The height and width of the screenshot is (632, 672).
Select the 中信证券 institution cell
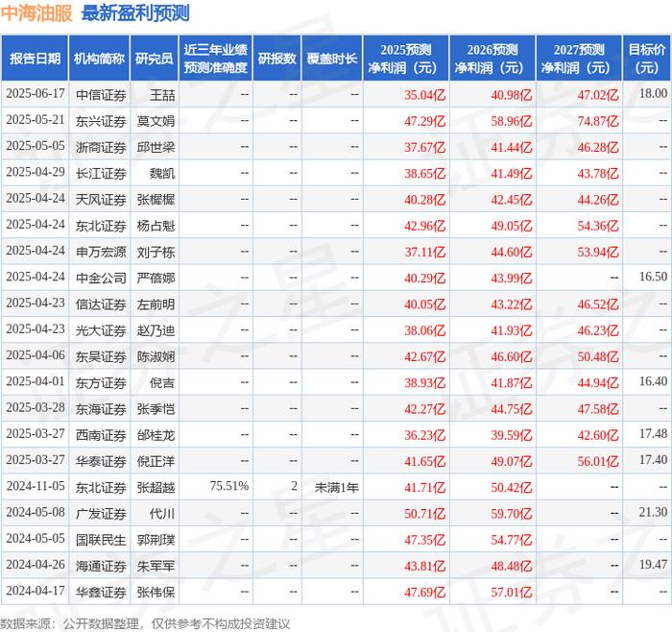pyautogui.click(x=101, y=95)
